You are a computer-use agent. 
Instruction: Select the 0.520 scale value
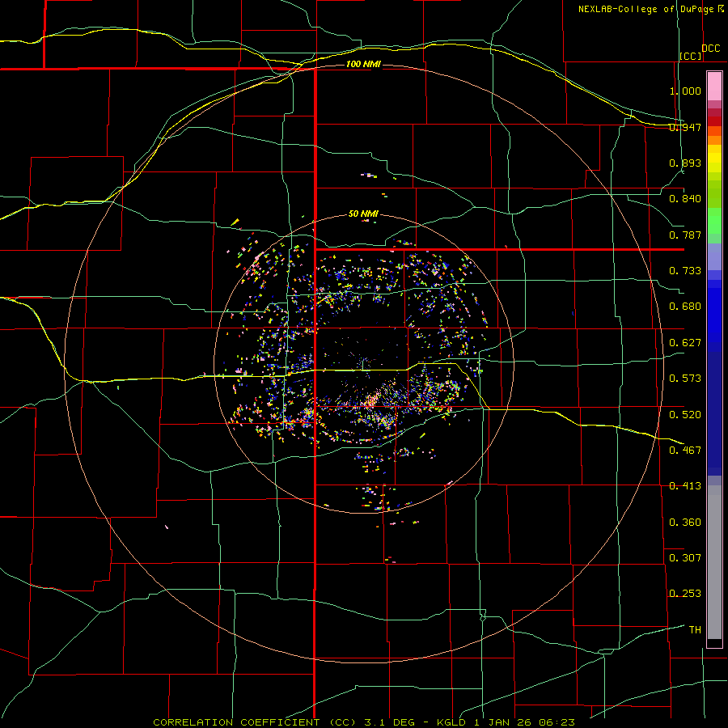(685, 415)
